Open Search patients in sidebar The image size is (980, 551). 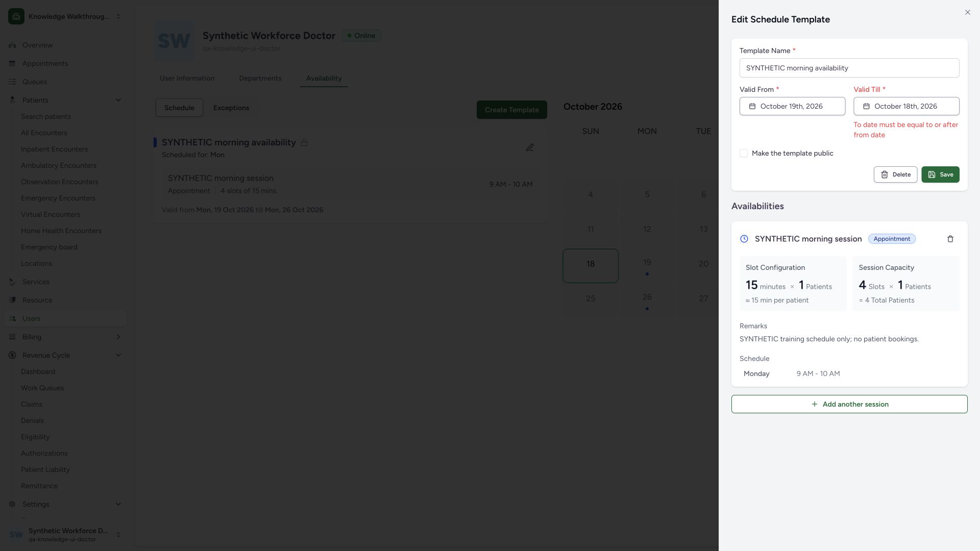[x=46, y=116]
